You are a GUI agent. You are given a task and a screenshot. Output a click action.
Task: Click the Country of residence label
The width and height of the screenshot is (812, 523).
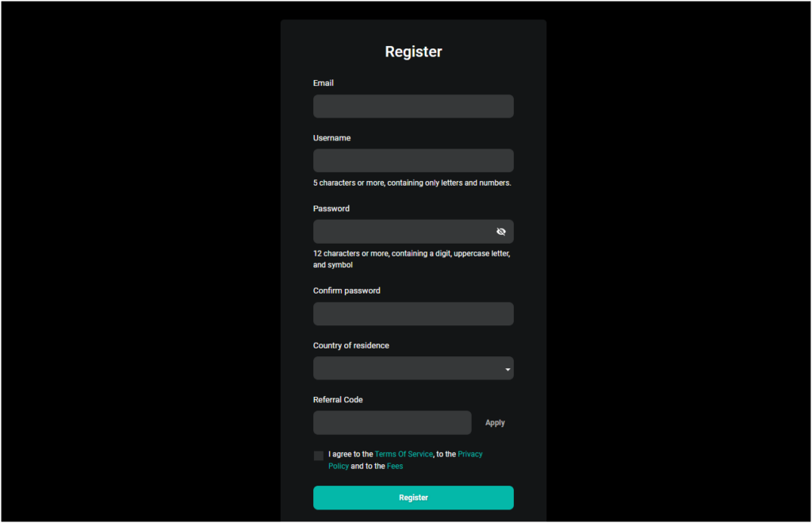(x=350, y=346)
